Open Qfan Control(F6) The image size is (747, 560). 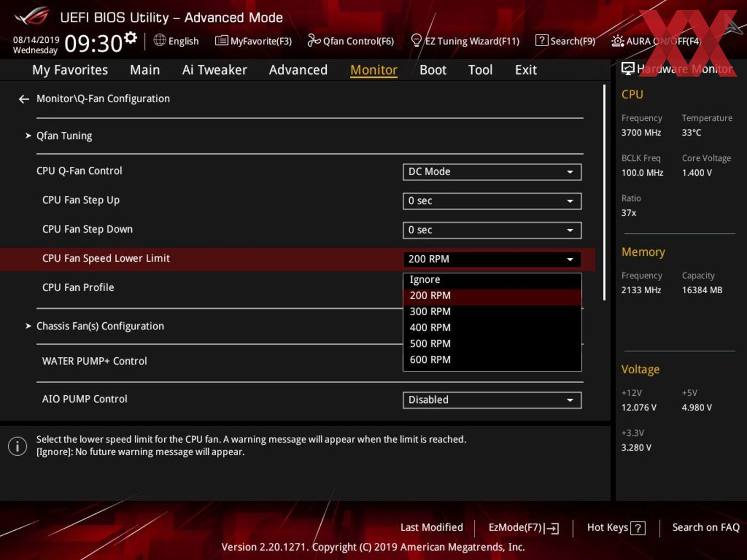tap(350, 41)
